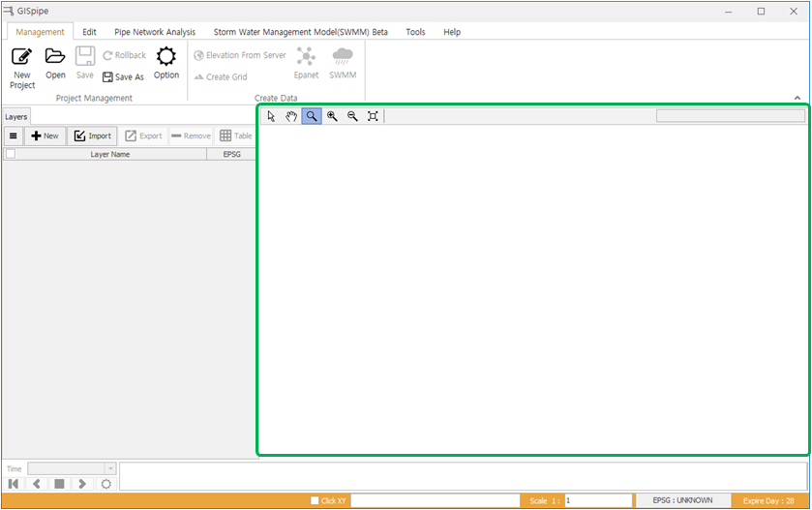Open the Help tab
The image size is (812, 510).
pyautogui.click(x=452, y=32)
